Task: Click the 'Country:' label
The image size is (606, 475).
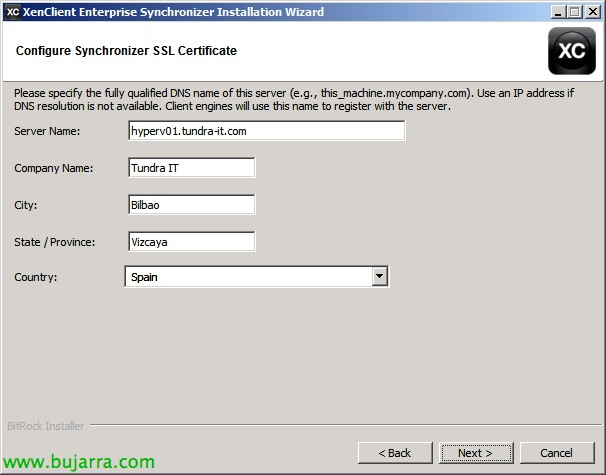Action: (36, 277)
